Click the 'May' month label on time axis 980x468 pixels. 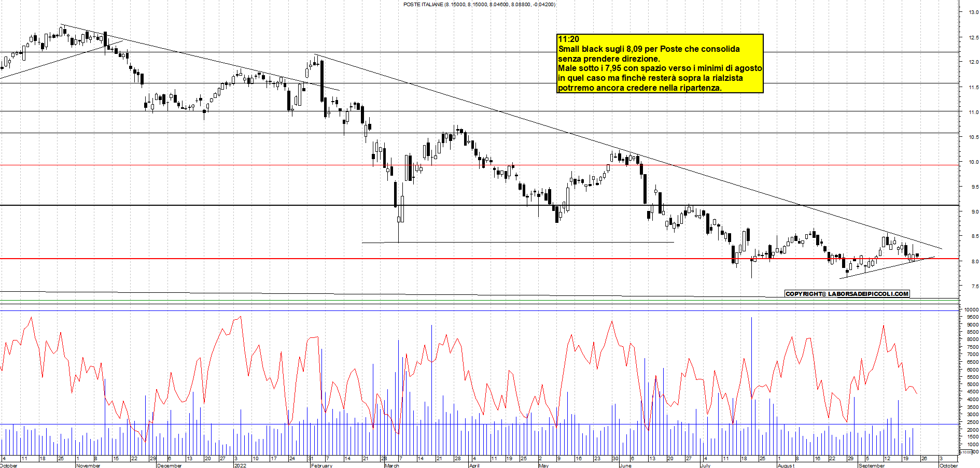click(x=543, y=465)
